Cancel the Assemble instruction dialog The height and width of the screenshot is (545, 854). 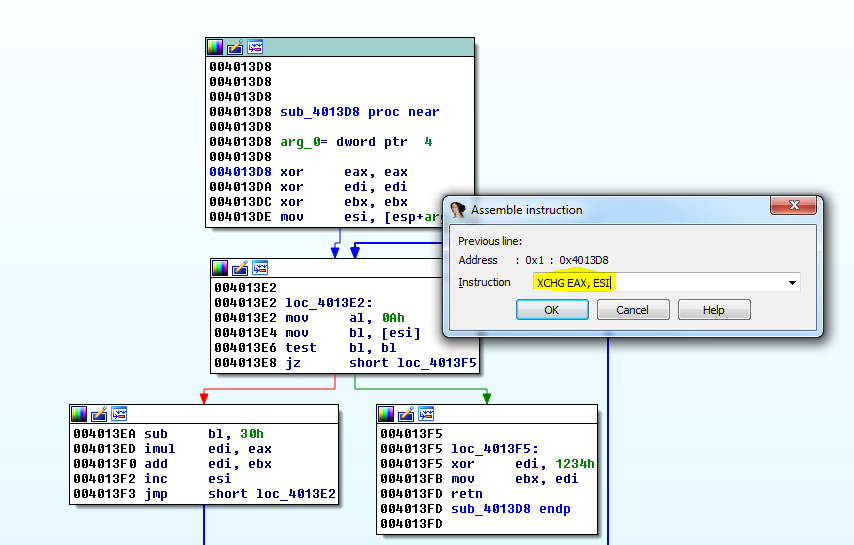click(x=633, y=310)
